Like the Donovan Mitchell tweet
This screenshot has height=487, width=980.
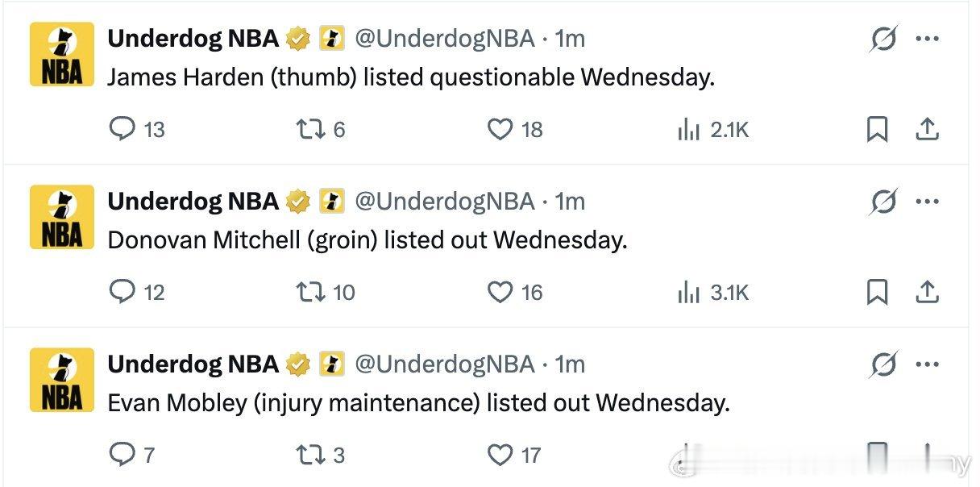click(x=500, y=292)
